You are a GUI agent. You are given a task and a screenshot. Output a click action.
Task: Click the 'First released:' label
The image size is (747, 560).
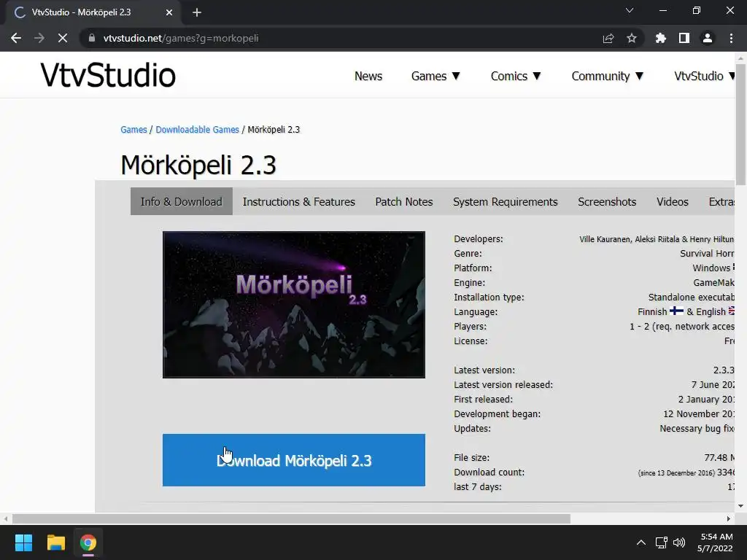point(483,400)
